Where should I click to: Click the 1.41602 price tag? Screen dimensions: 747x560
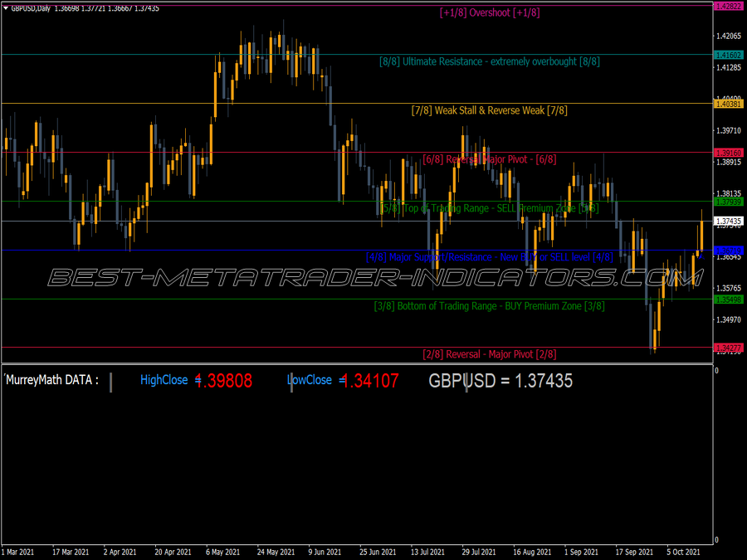[729, 56]
